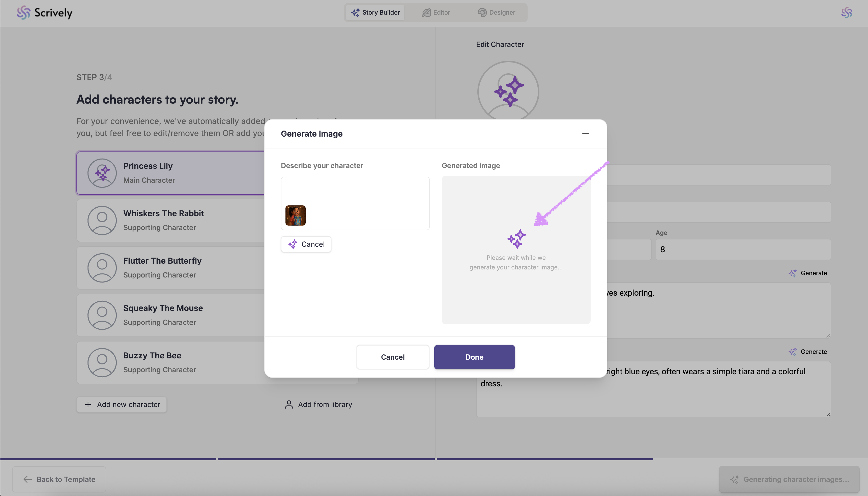Click Squeaky The Mouse avatar icon
This screenshot has height=496, width=868.
[102, 315]
